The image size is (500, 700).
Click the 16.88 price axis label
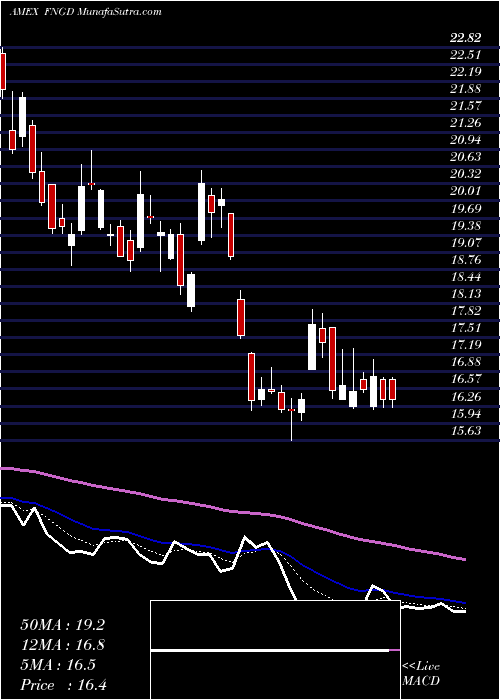tap(466, 362)
